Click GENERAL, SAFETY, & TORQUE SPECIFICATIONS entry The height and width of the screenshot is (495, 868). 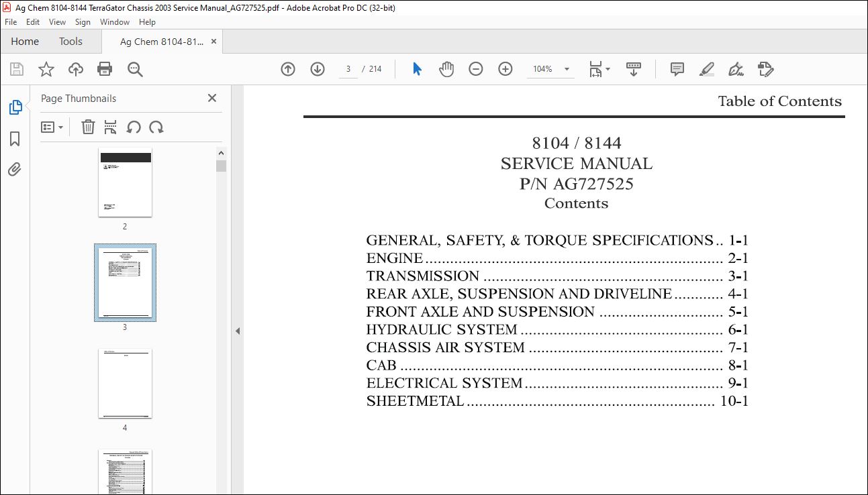[x=557, y=240]
